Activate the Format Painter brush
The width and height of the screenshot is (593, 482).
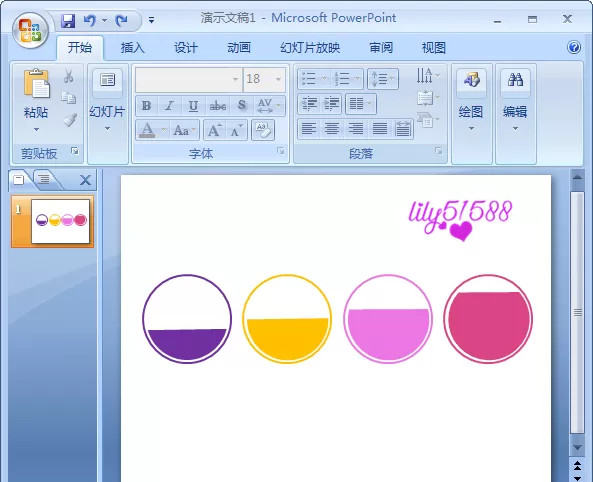(70, 120)
